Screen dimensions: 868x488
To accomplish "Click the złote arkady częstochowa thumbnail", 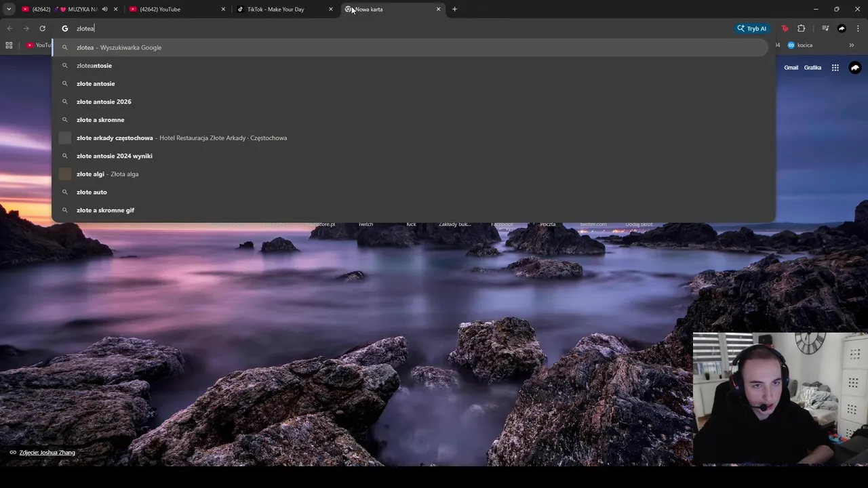I will coord(65,138).
